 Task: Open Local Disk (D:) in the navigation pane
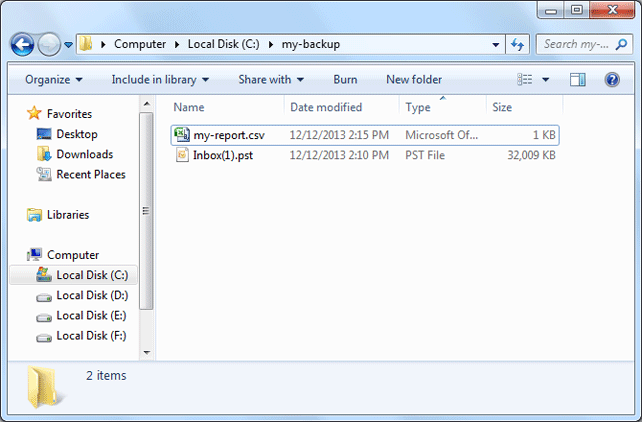pos(92,295)
